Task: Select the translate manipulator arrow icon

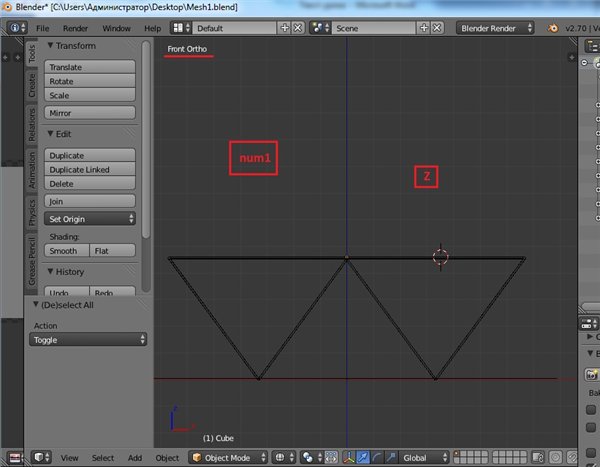Action: 361,457
